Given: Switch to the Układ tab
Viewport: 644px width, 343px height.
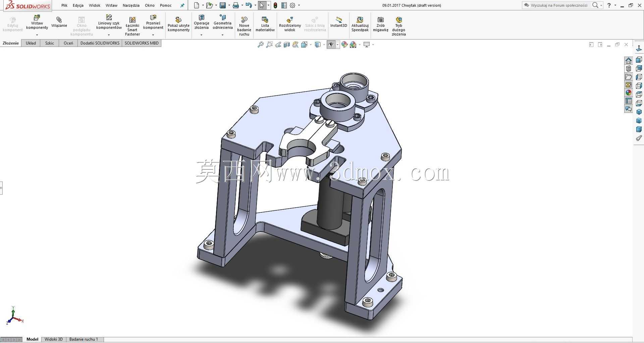Looking at the screenshot, I should (x=31, y=43).
